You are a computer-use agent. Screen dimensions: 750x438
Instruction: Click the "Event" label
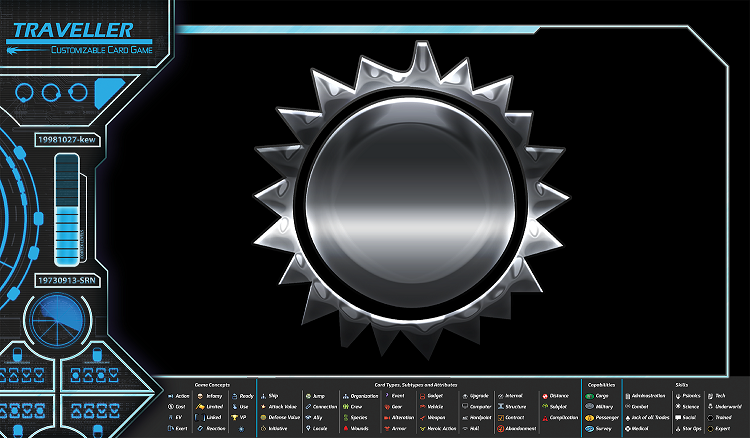click(398, 396)
